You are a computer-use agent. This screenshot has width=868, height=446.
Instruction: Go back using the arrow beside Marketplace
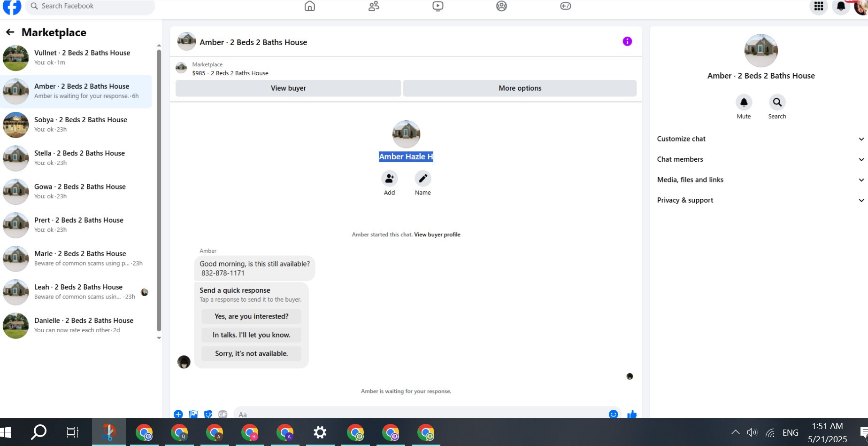[x=10, y=32]
